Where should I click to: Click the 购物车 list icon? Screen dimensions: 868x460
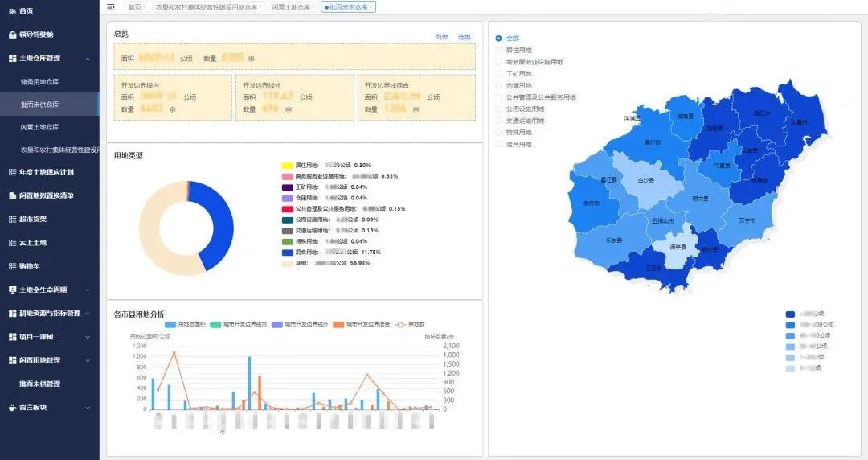click(x=12, y=266)
